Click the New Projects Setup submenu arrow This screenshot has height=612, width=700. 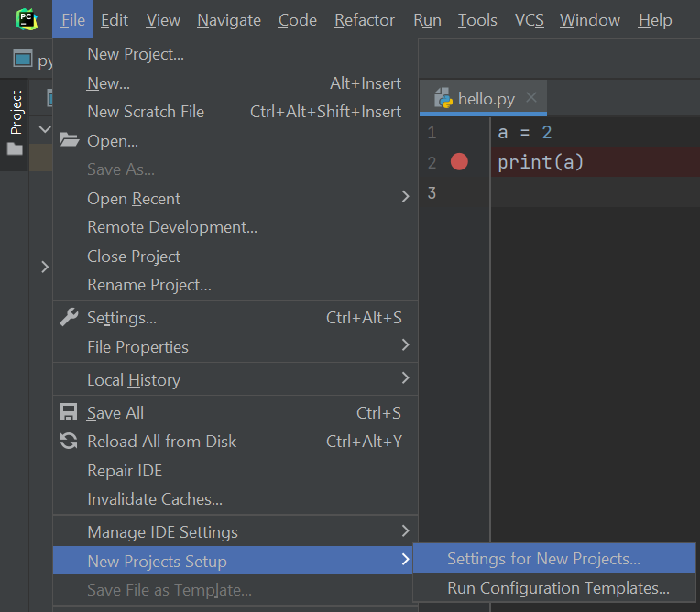click(x=405, y=560)
